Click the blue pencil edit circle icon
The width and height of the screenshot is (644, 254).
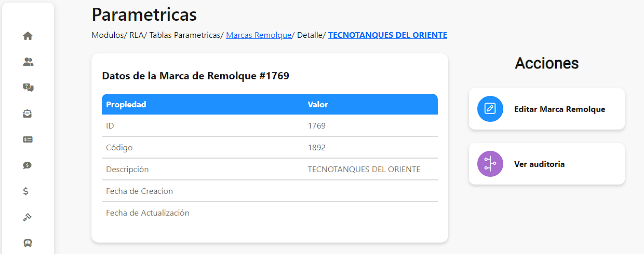click(x=490, y=109)
